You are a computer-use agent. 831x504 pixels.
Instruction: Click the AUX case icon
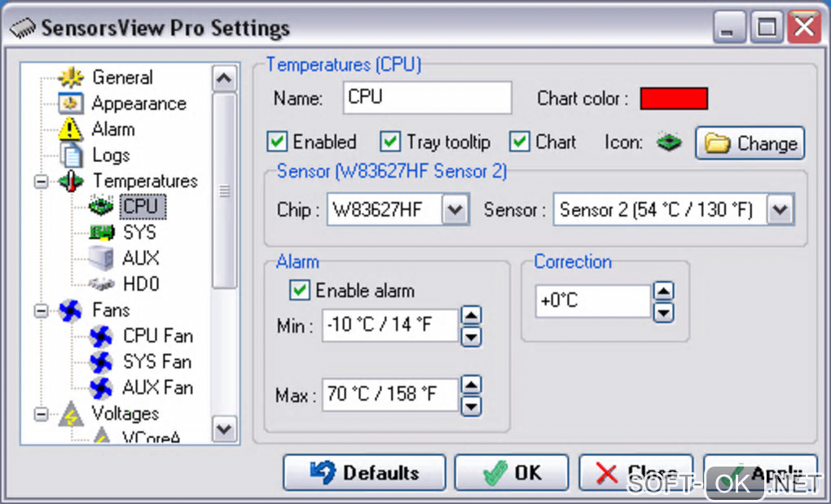coord(101,258)
